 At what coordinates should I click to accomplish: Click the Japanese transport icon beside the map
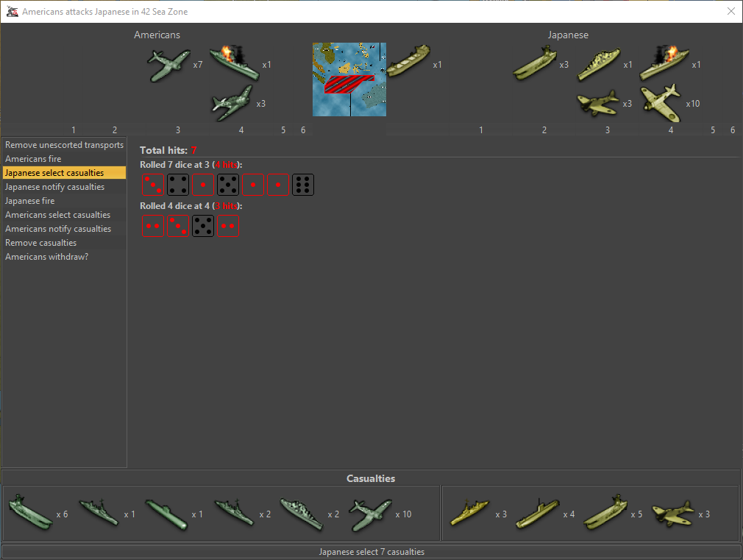point(408,60)
